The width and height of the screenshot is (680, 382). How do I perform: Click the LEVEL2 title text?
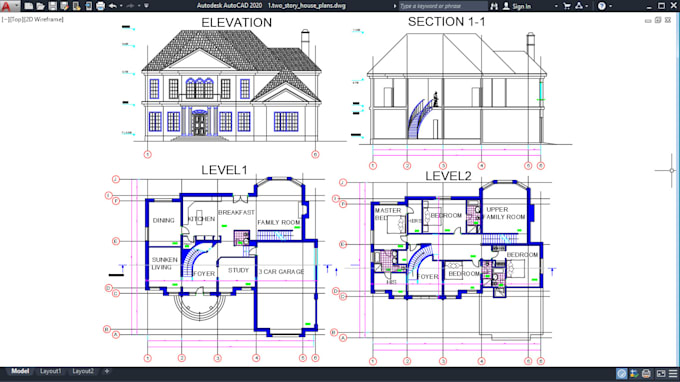click(x=448, y=176)
